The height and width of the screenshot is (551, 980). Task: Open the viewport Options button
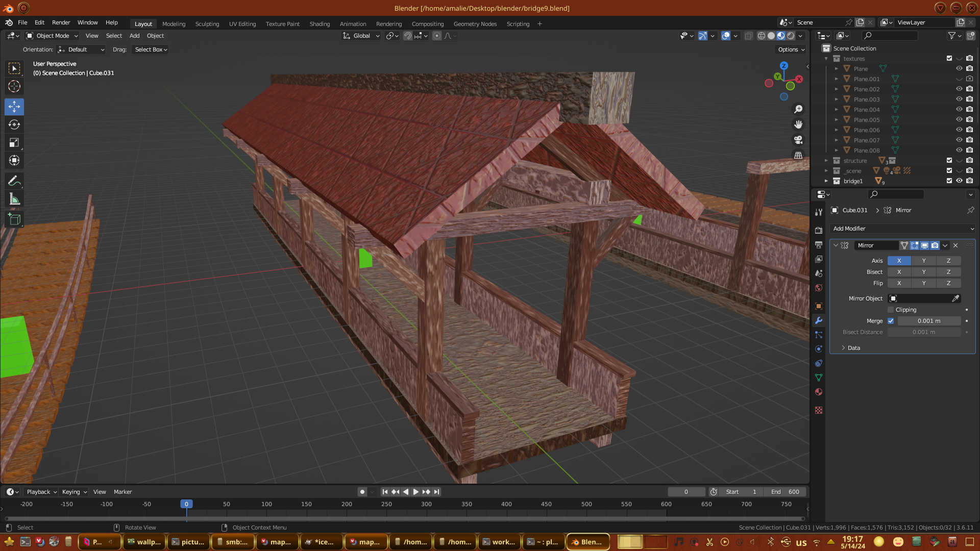tap(791, 49)
